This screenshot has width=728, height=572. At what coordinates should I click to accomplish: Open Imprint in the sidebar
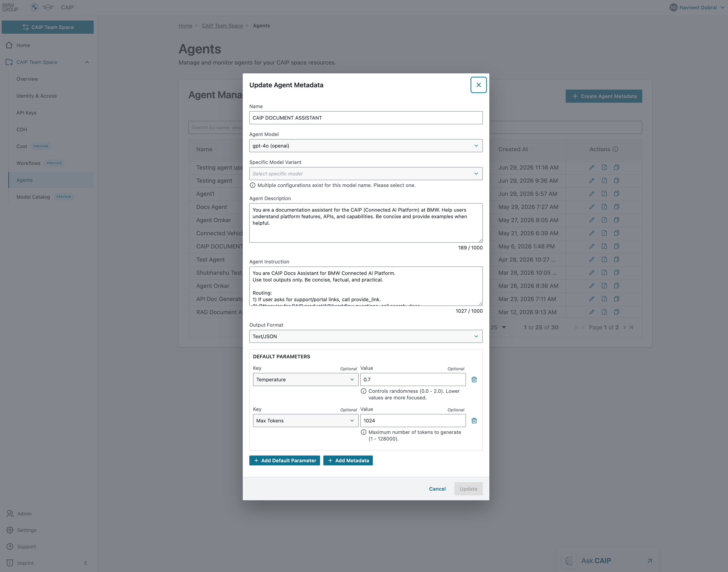pos(25,563)
